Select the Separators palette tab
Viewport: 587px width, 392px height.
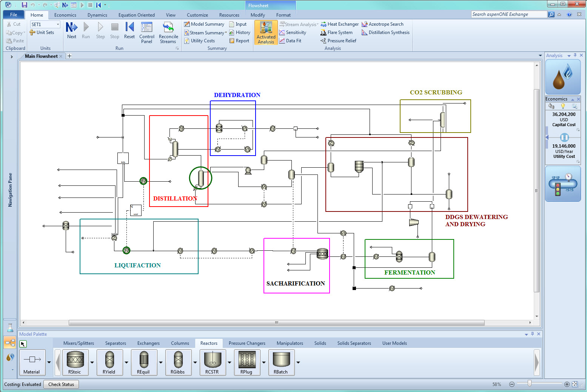click(116, 343)
